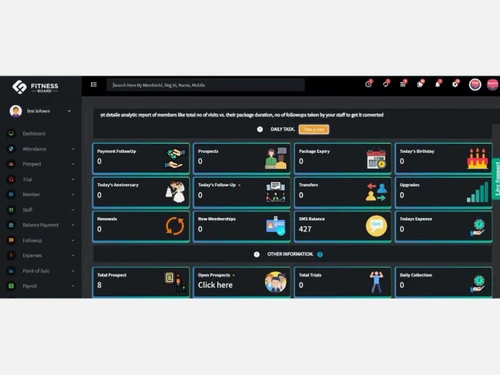
Task: Click the Renewals refresh arrows icon
Action: coord(175,226)
